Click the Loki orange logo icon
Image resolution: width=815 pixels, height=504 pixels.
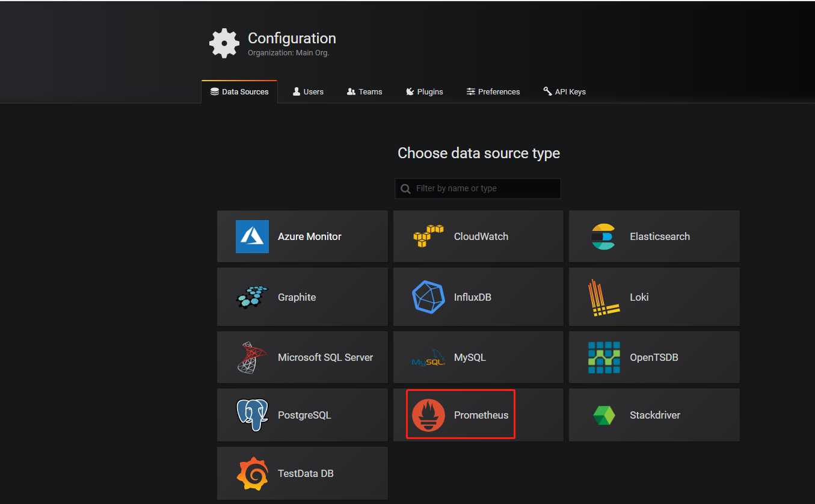pos(603,298)
